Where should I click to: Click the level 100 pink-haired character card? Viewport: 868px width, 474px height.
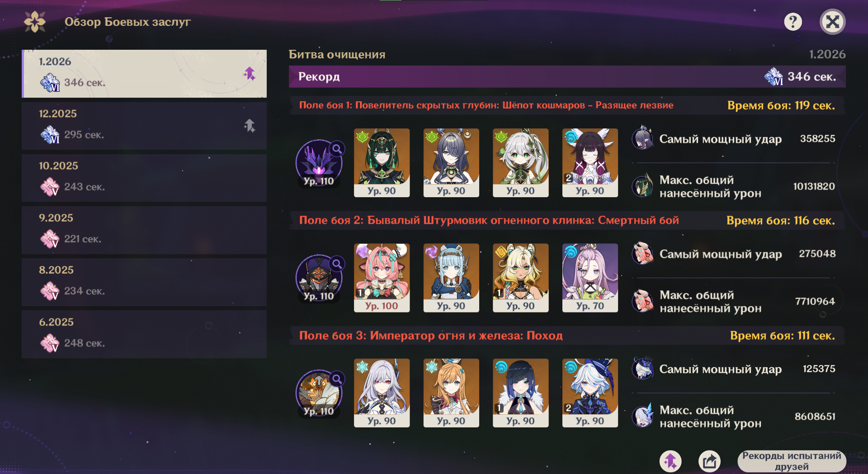click(382, 278)
